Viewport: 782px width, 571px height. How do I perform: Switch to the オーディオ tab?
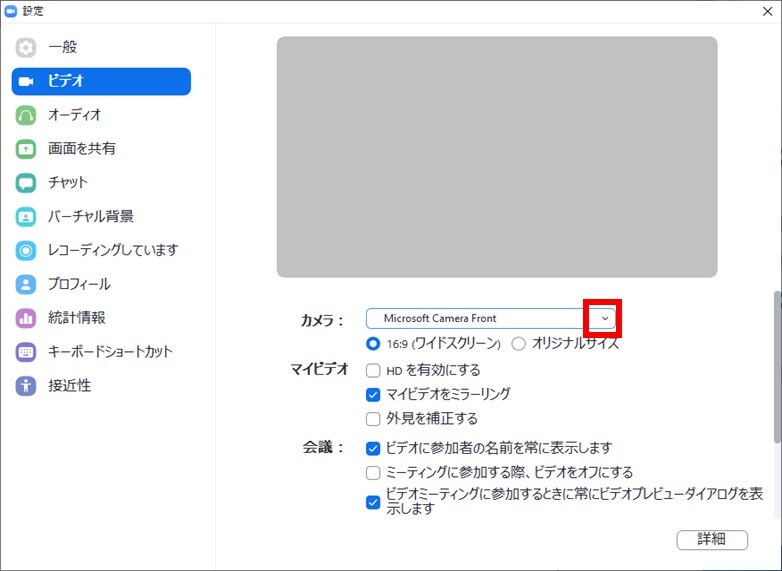101,115
